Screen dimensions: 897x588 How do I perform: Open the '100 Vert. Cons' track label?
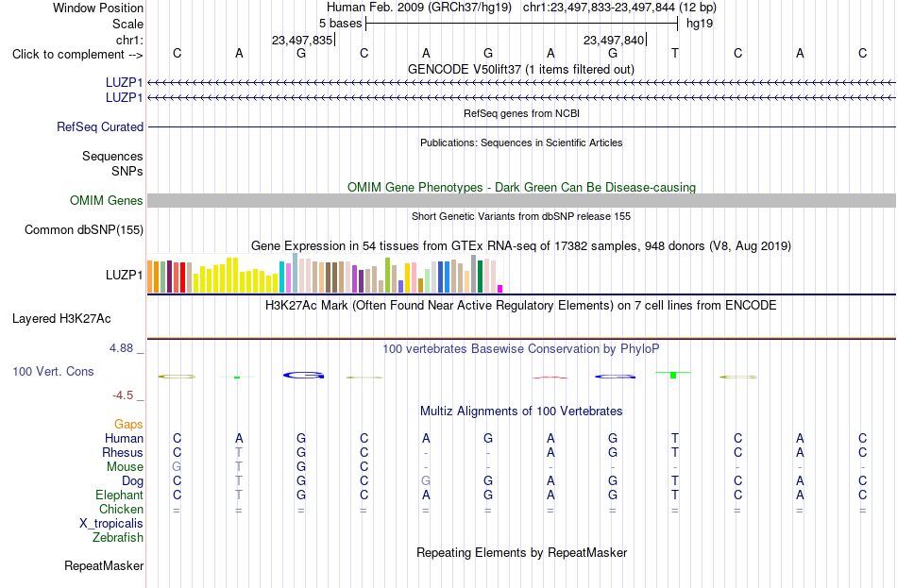pos(53,372)
